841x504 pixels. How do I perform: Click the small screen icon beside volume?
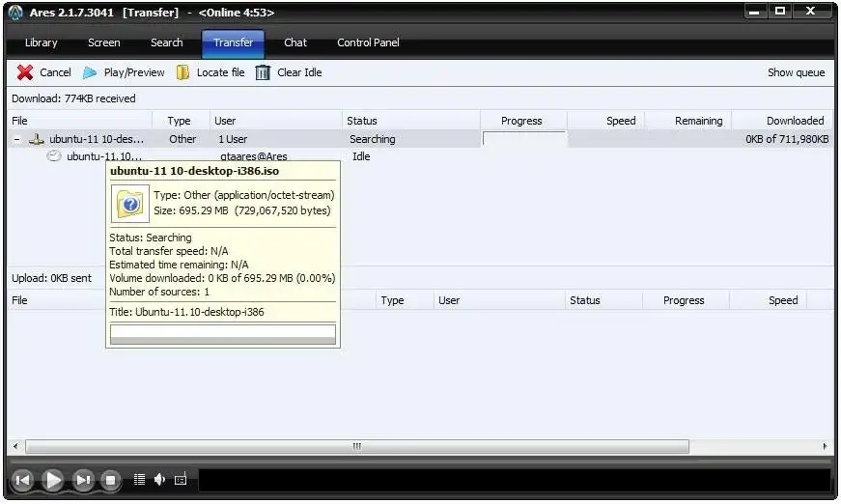tap(181, 479)
